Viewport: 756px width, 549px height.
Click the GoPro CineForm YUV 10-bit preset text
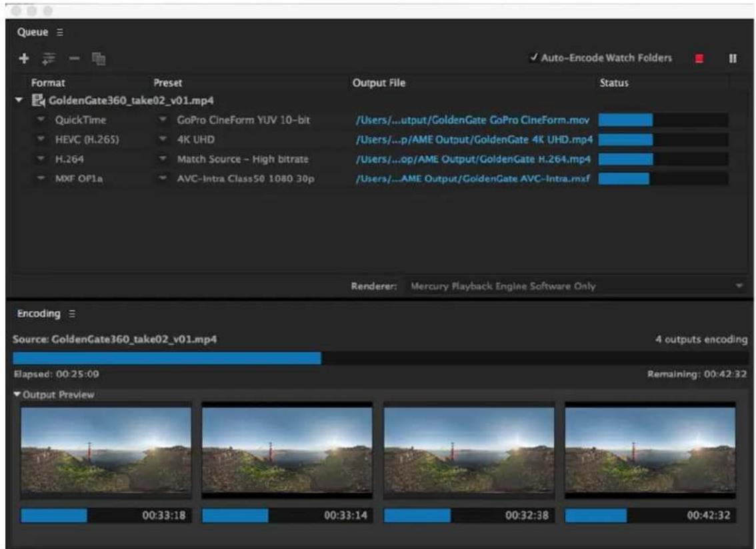coord(243,120)
